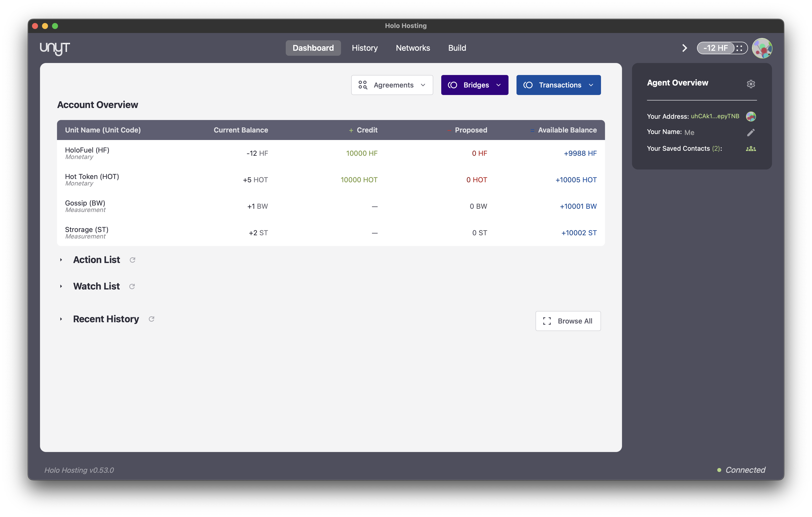Switch to the Networks tab

(x=413, y=48)
